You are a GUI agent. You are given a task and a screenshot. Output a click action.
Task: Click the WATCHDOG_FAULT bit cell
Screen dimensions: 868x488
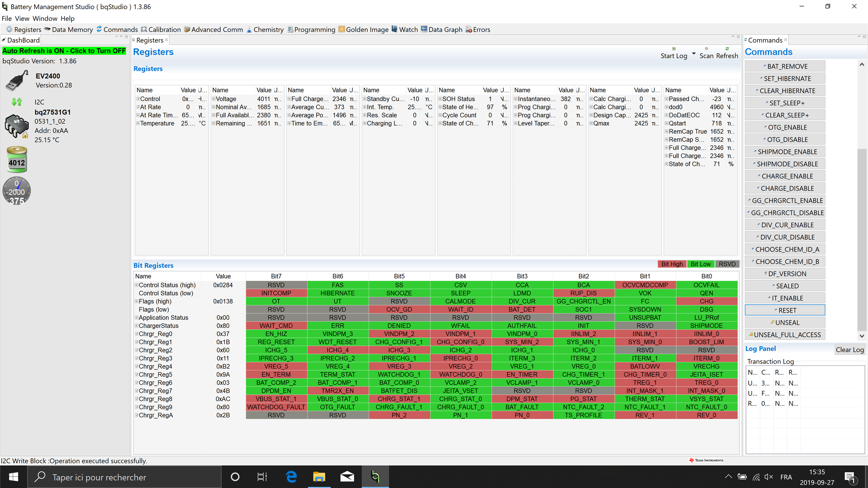click(276, 407)
